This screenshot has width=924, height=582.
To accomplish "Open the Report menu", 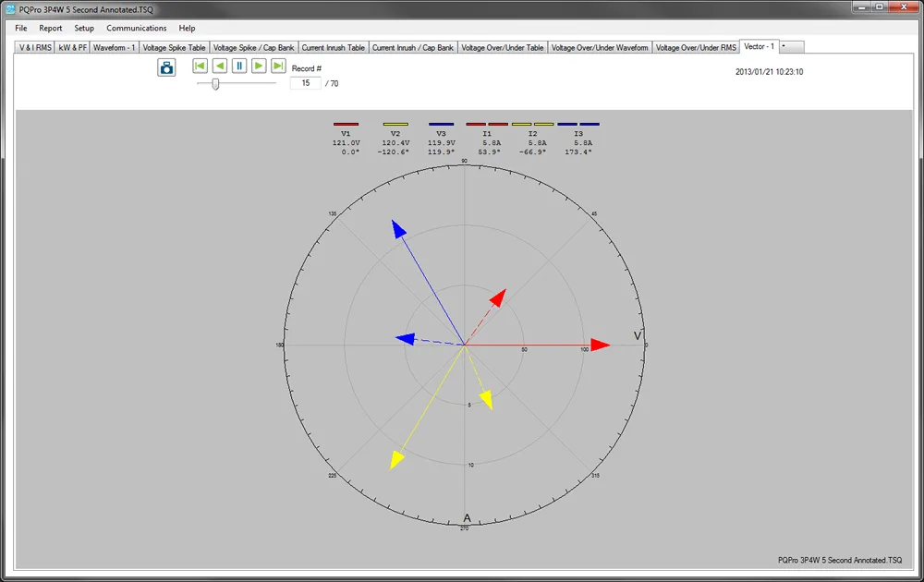I will point(51,28).
